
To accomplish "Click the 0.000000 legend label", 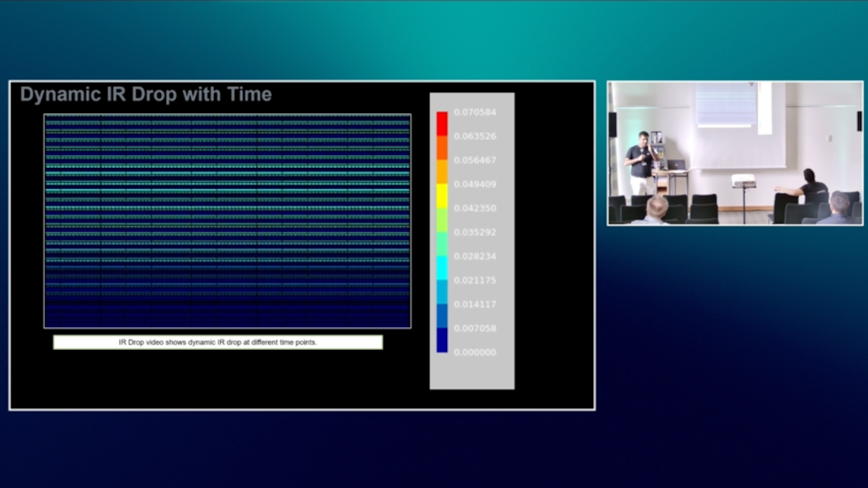I will [x=474, y=352].
